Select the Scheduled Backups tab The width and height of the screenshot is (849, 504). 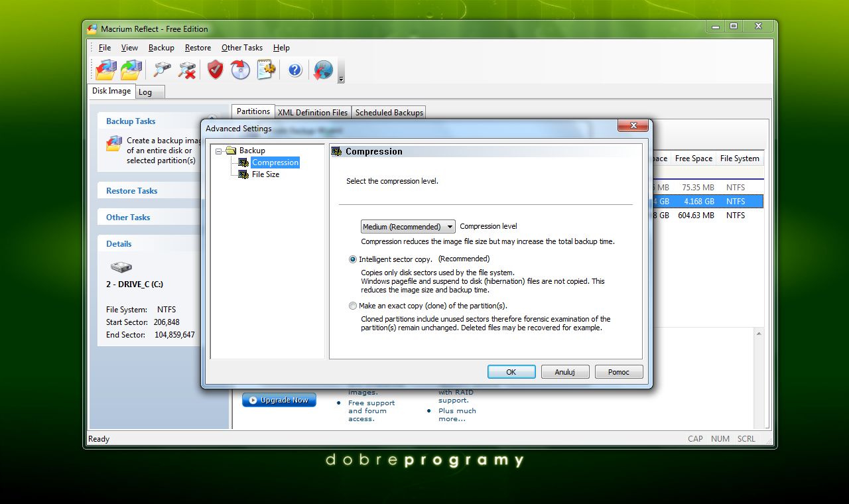pos(389,113)
